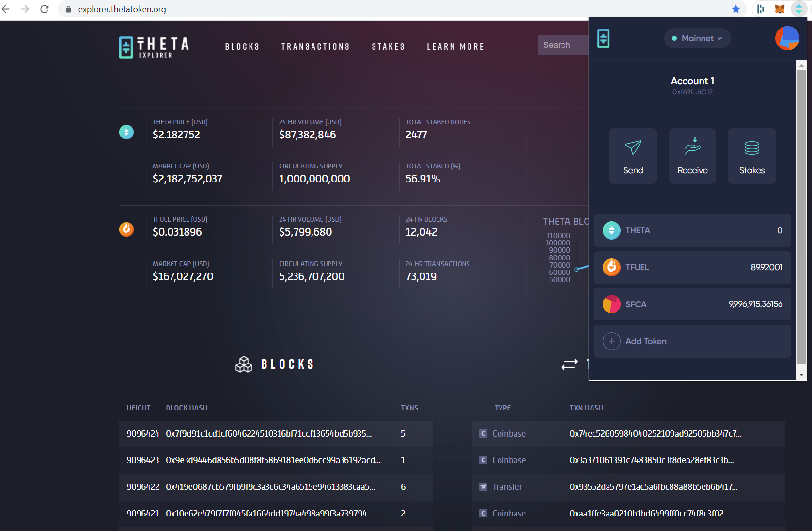Click total staked 56.91% value
The width and height of the screenshot is (812, 531).
423,179
